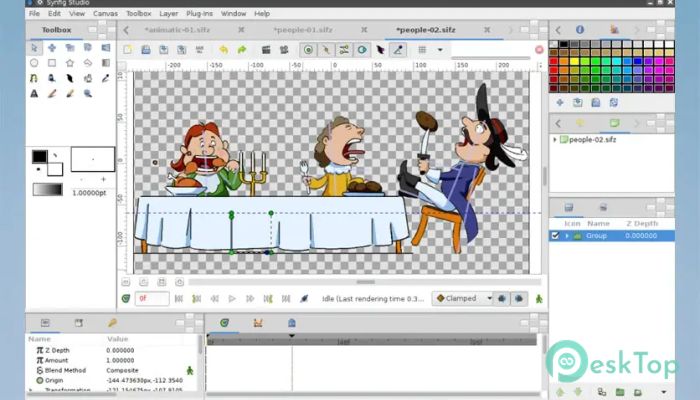
Task: Select the Transform tool in Toolbox
Action: [34, 47]
